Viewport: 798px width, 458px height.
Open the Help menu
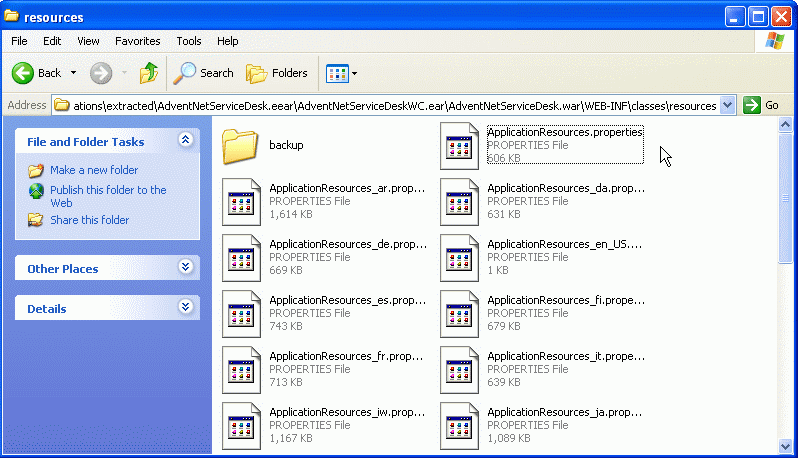[227, 41]
